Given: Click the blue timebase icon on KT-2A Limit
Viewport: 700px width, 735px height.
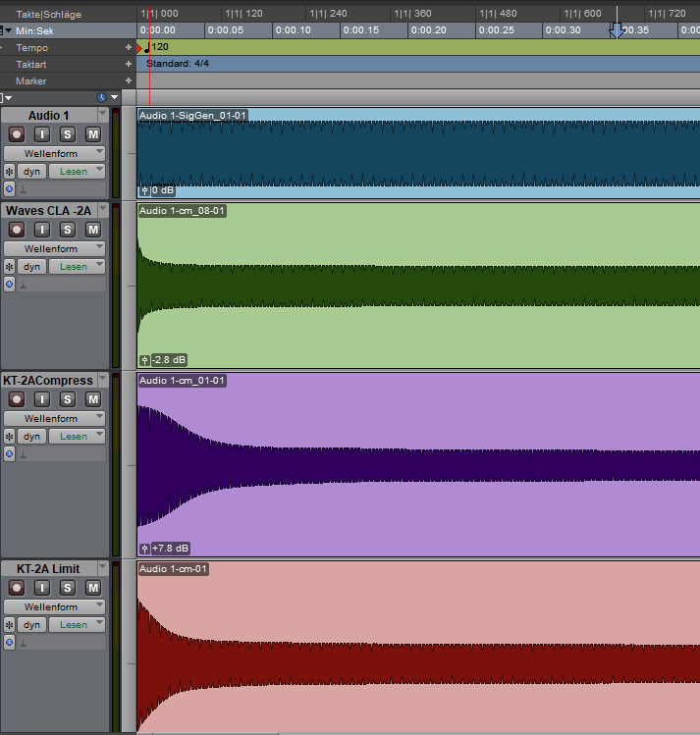Looking at the screenshot, I should (x=9, y=644).
